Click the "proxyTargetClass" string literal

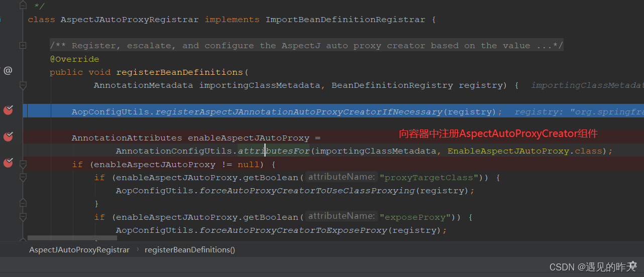coord(428,178)
